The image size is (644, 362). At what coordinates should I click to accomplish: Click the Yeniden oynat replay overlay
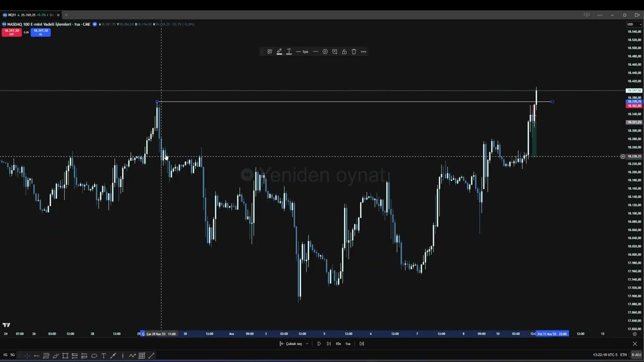tap(313, 175)
